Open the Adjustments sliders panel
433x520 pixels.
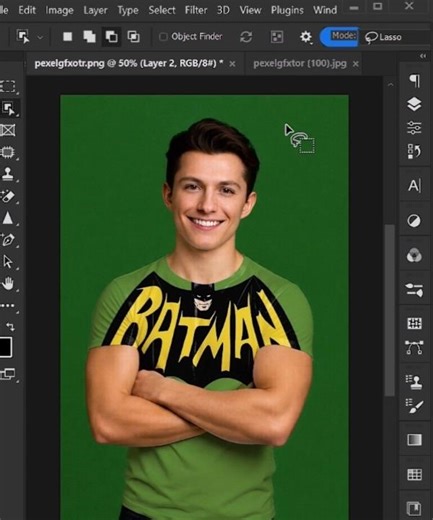tap(414, 128)
